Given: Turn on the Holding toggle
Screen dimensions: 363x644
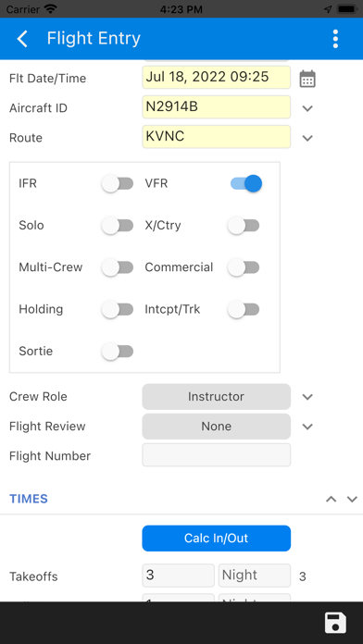Looking at the screenshot, I should click(x=118, y=309).
